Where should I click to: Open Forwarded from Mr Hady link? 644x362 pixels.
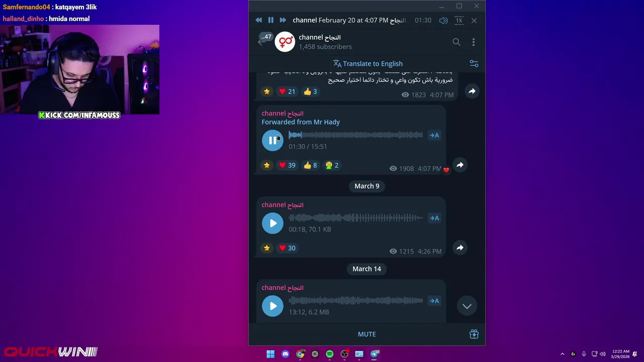pos(300,122)
